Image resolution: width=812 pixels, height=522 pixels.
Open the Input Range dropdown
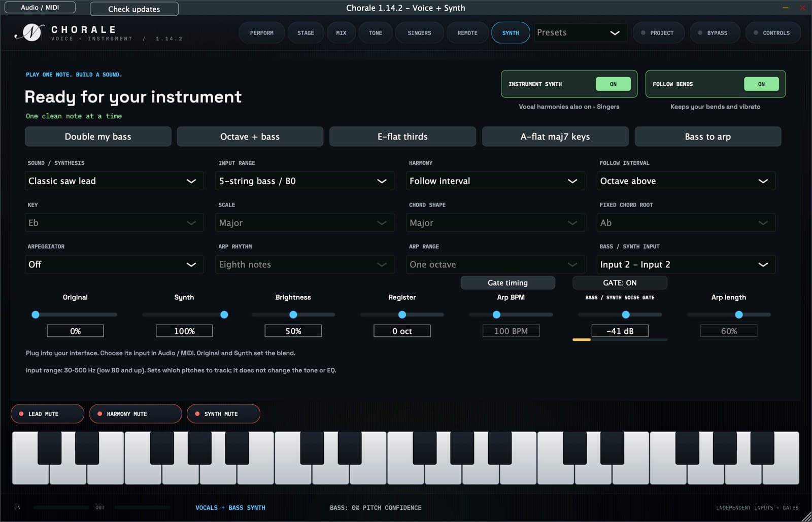point(304,181)
